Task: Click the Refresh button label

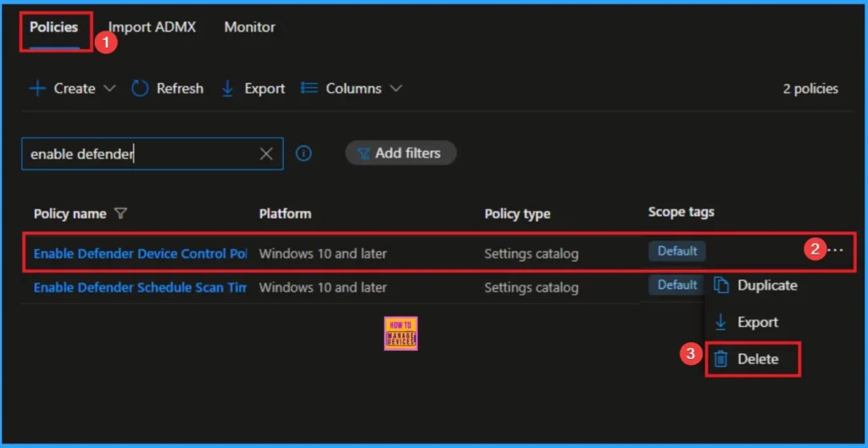Action: tap(180, 88)
